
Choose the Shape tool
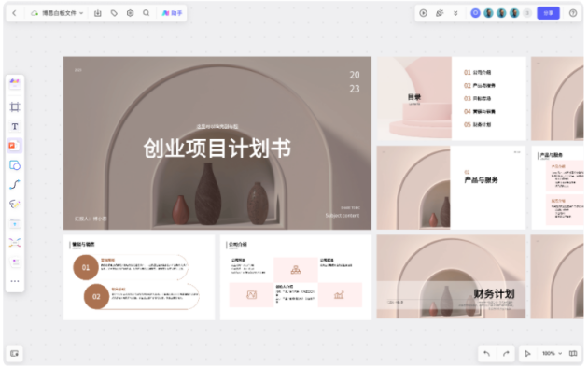tap(15, 165)
